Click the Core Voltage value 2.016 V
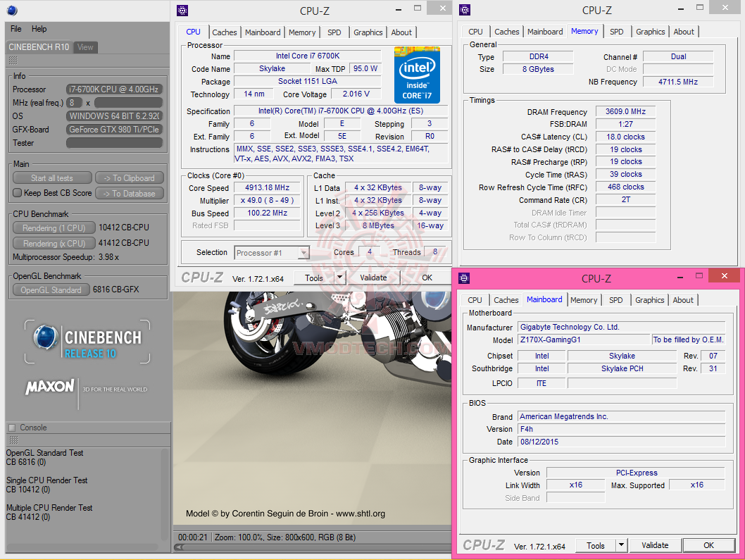This screenshot has width=745, height=560. tap(356, 94)
